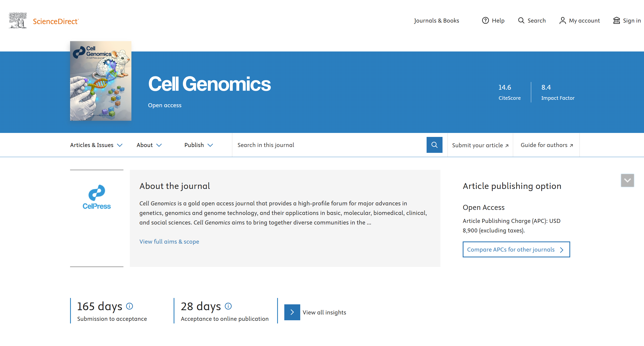The image size is (644, 346).
Task: Expand the Publish dropdown menu
Action: pyautogui.click(x=199, y=145)
